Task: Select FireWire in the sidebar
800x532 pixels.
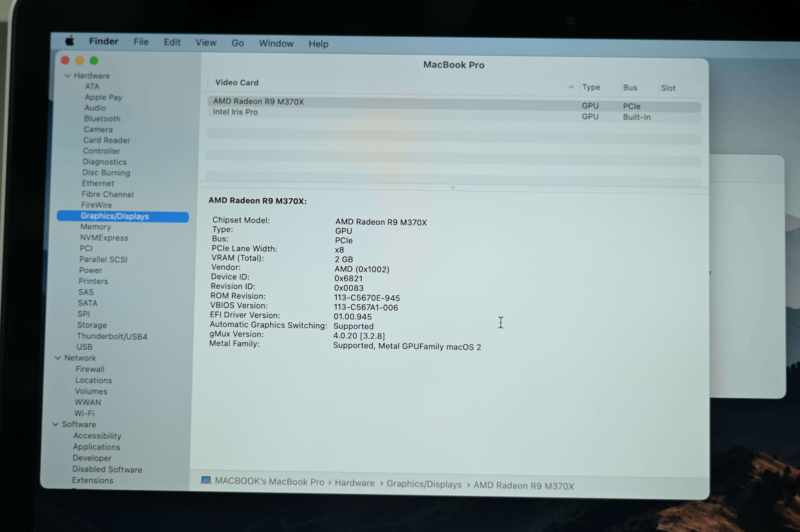Action: (x=96, y=205)
